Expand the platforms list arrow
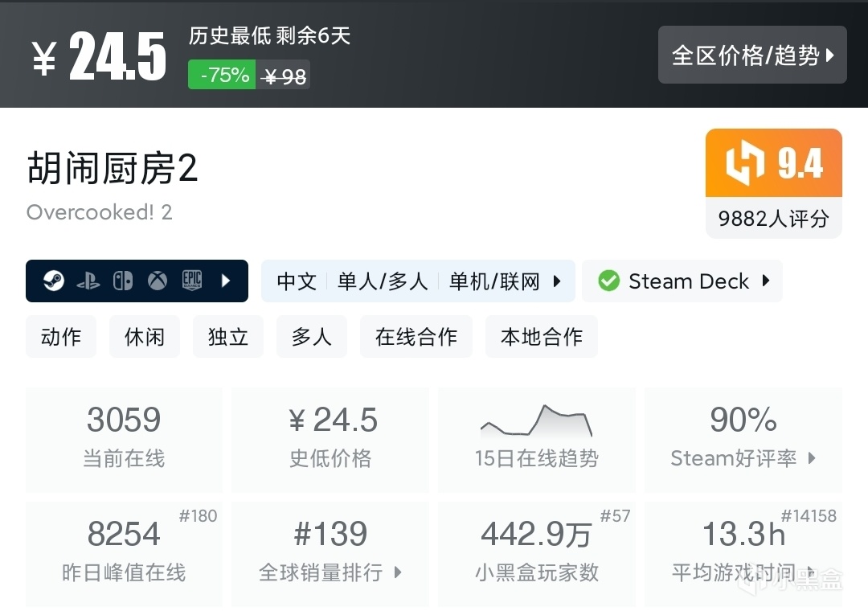The width and height of the screenshot is (868, 611). click(226, 281)
